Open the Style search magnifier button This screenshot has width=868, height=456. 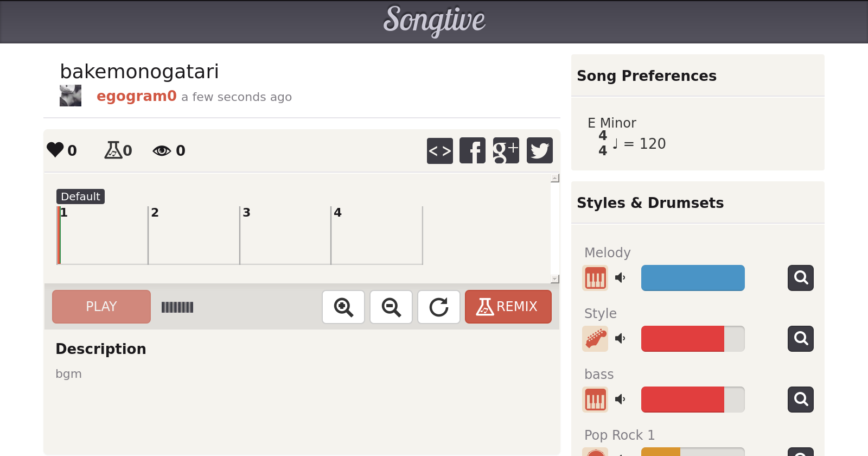coord(801,339)
